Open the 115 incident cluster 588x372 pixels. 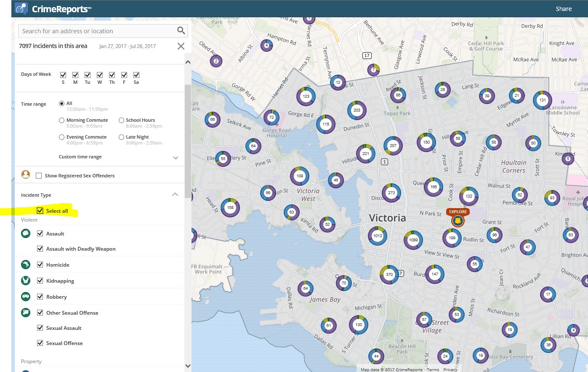click(x=326, y=124)
